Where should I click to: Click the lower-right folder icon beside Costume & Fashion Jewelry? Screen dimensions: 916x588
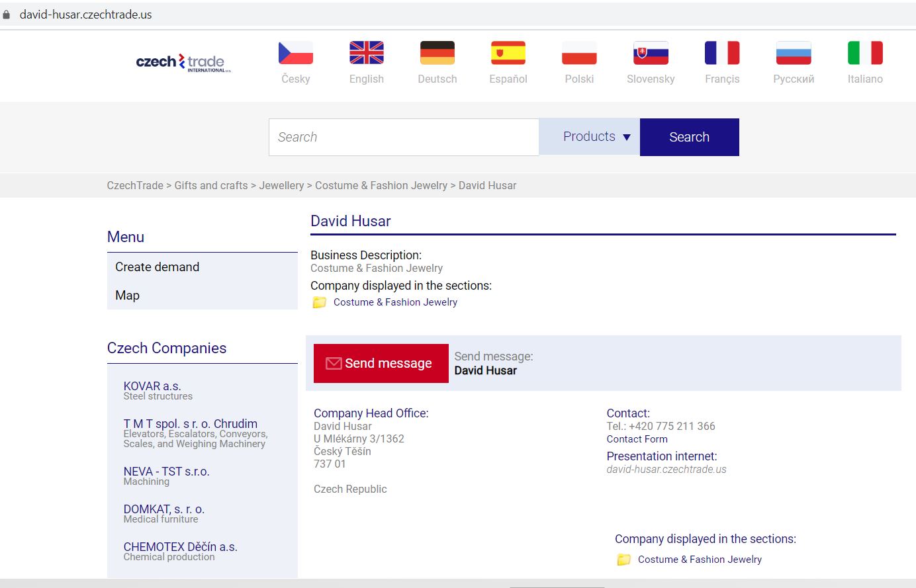624,560
